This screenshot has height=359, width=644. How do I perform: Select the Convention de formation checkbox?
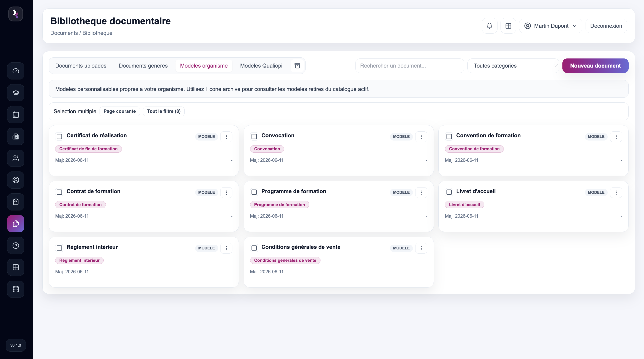449,136
